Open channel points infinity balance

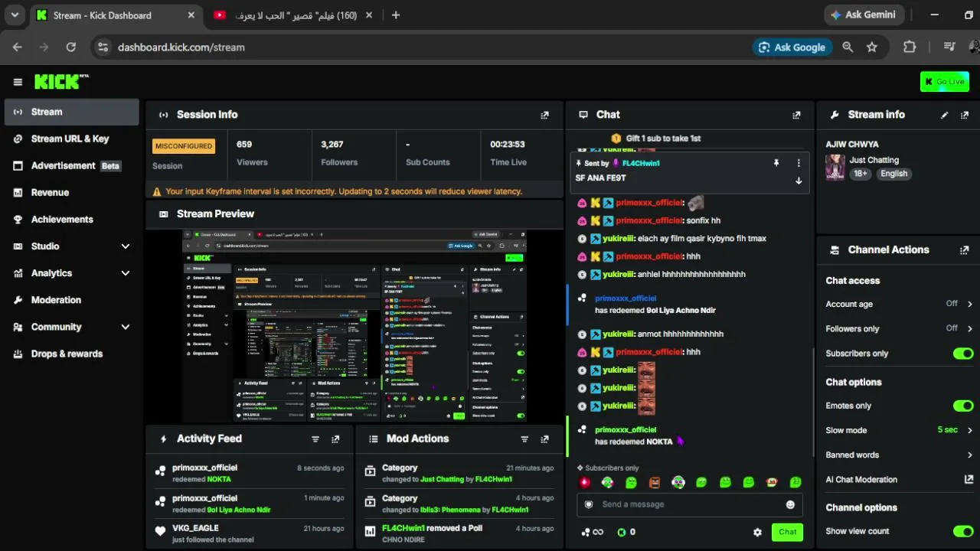pyautogui.click(x=593, y=533)
